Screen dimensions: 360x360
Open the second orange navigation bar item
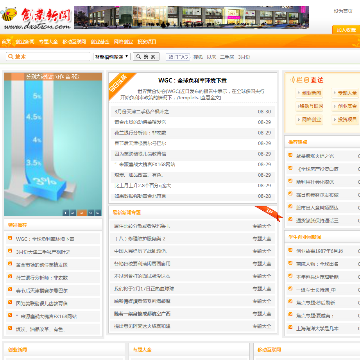tap(25, 42)
